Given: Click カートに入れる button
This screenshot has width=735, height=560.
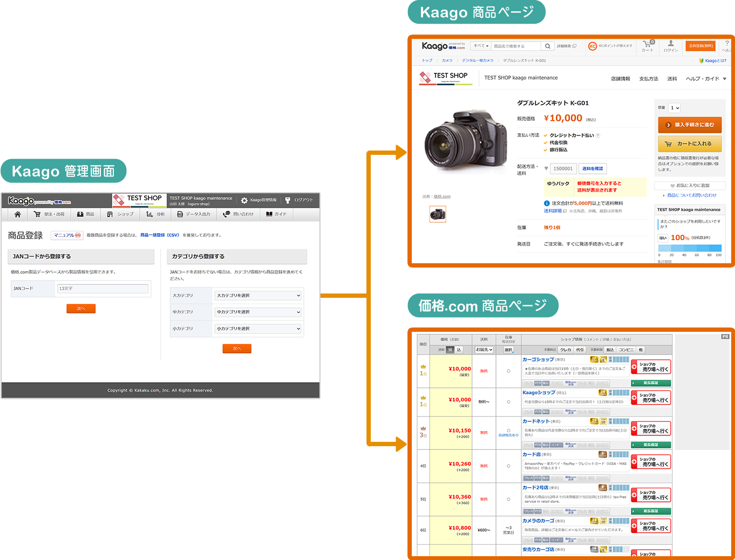Looking at the screenshot, I should point(690,144).
